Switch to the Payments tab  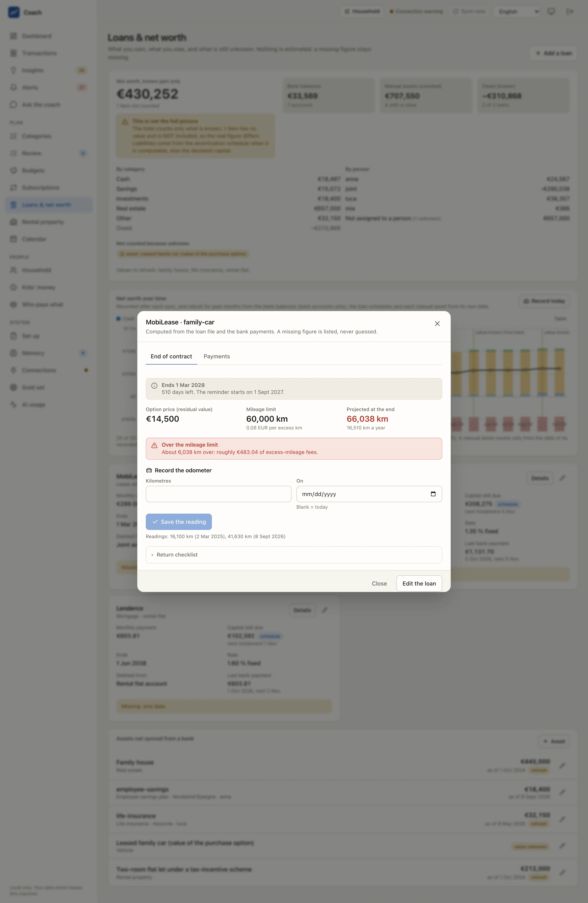[216, 356]
